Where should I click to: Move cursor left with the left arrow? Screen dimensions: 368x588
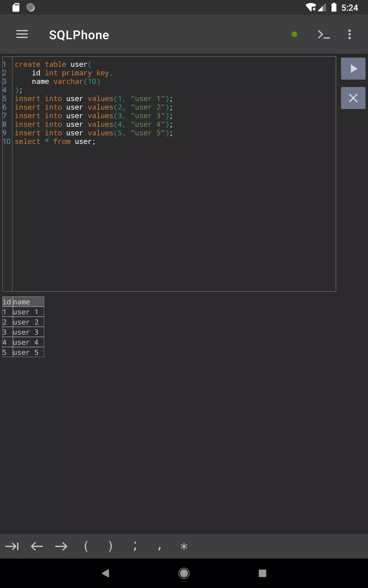(x=37, y=546)
